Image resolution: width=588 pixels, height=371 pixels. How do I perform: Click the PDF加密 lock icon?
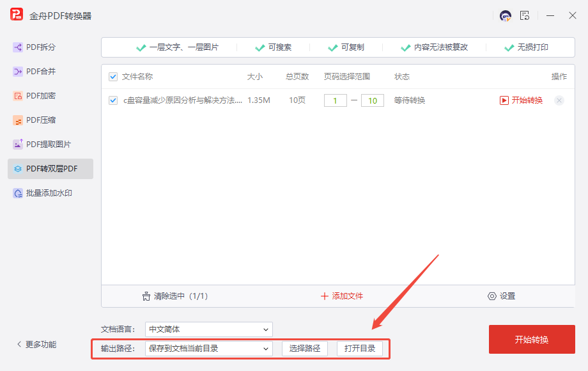(18, 96)
